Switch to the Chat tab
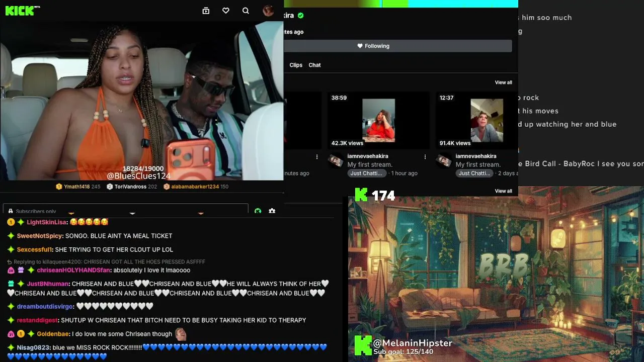The width and height of the screenshot is (644, 362). point(314,65)
